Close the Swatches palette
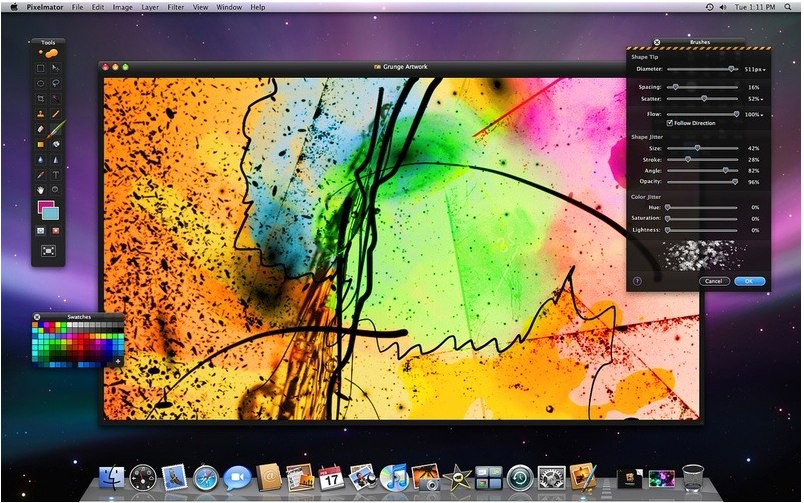804x503 pixels. tap(37, 317)
